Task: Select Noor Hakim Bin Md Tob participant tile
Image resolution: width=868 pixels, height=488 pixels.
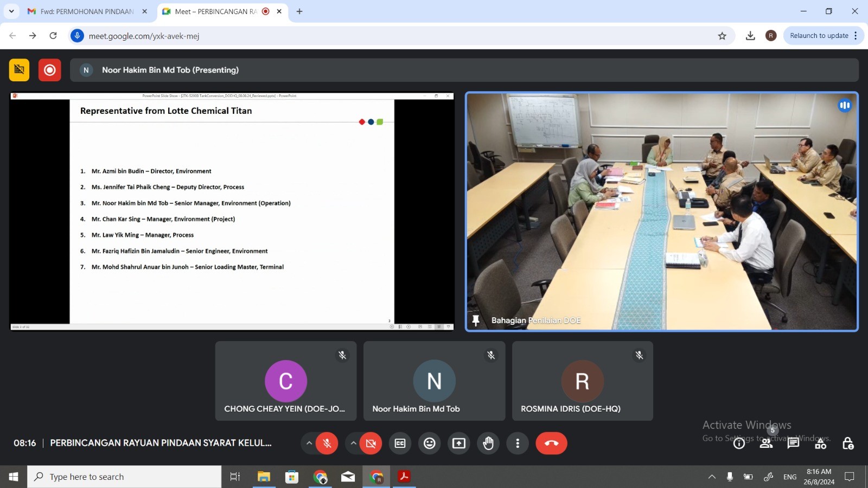Action: (434, 381)
